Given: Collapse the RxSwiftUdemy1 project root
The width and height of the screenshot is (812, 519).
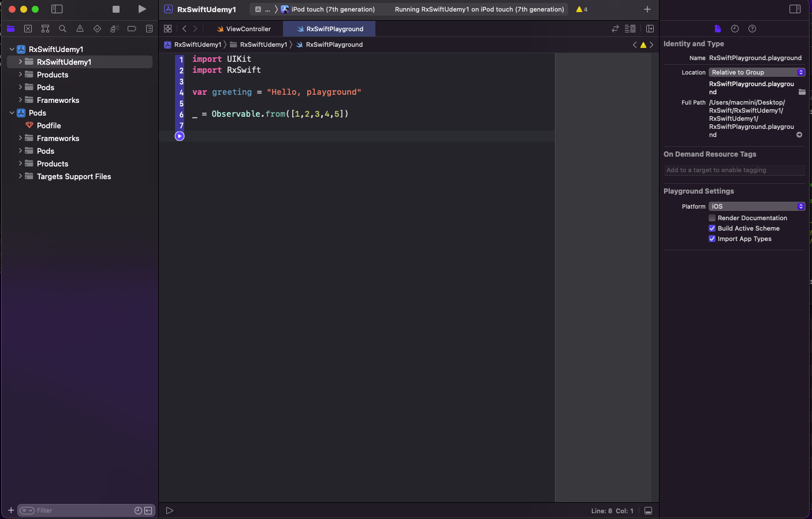Looking at the screenshot, I should tap(12, 49).
